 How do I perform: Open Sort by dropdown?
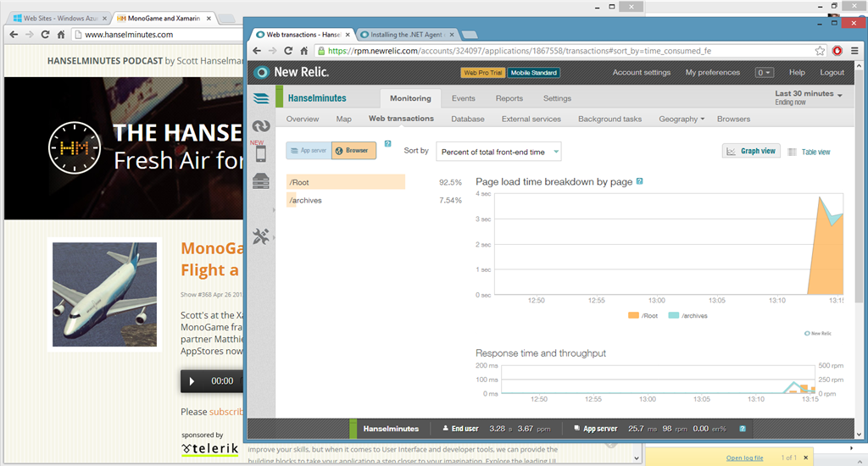click(x=498, y=152)
